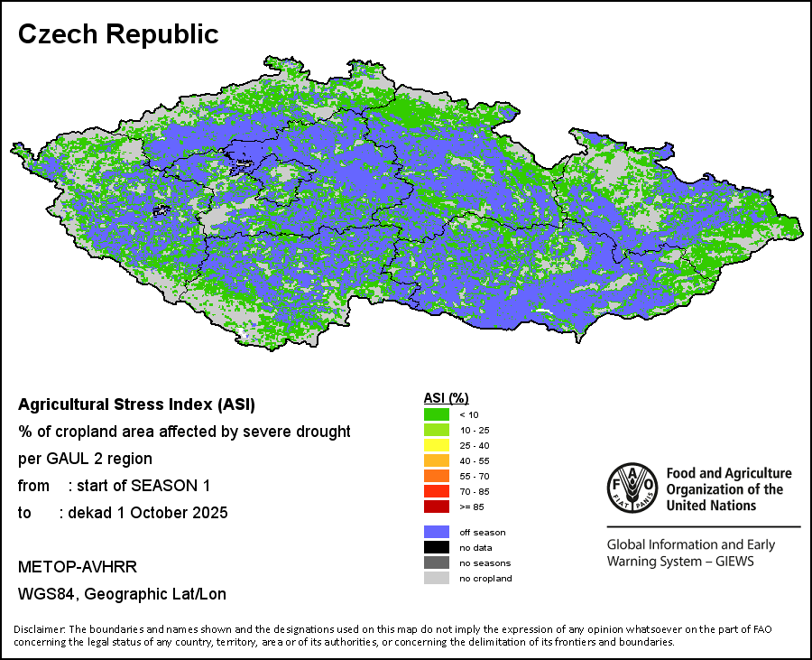The height and width of the screenshot is (660, 812).
Task: Pick the light orange '40 - 55' swatch
Action: (436, 460)
